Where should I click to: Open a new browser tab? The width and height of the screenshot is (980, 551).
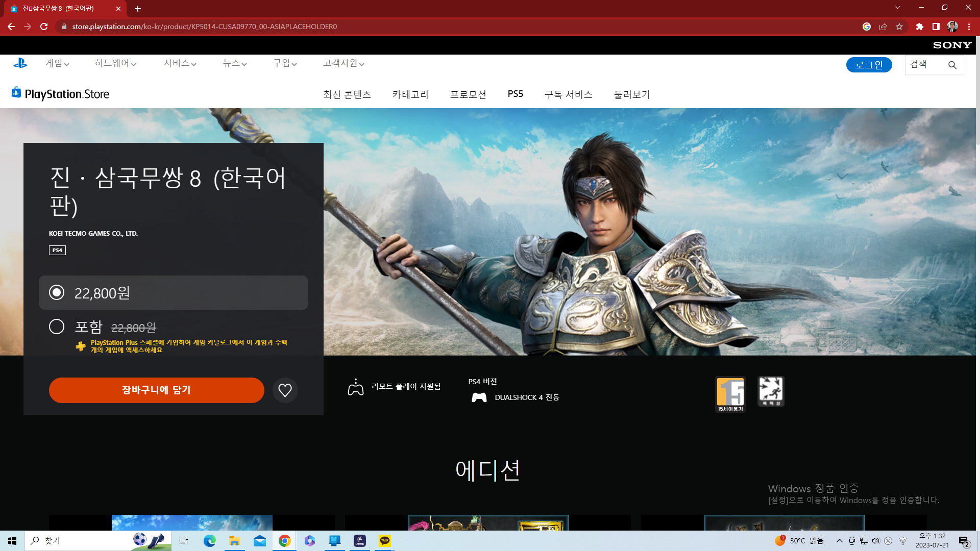tap(138, 9)
